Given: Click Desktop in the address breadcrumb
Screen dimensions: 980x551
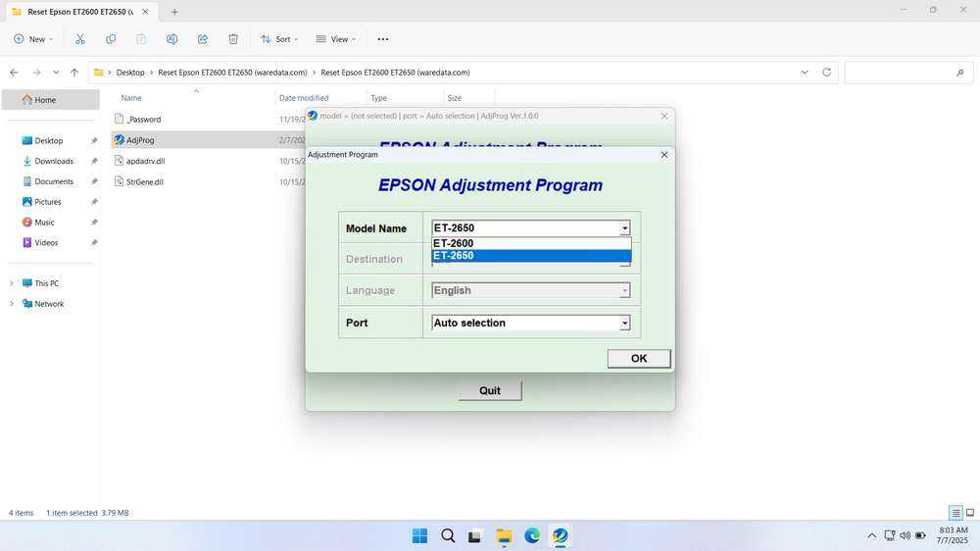Looking at the screenshot, I should click(x=130, y=73).
